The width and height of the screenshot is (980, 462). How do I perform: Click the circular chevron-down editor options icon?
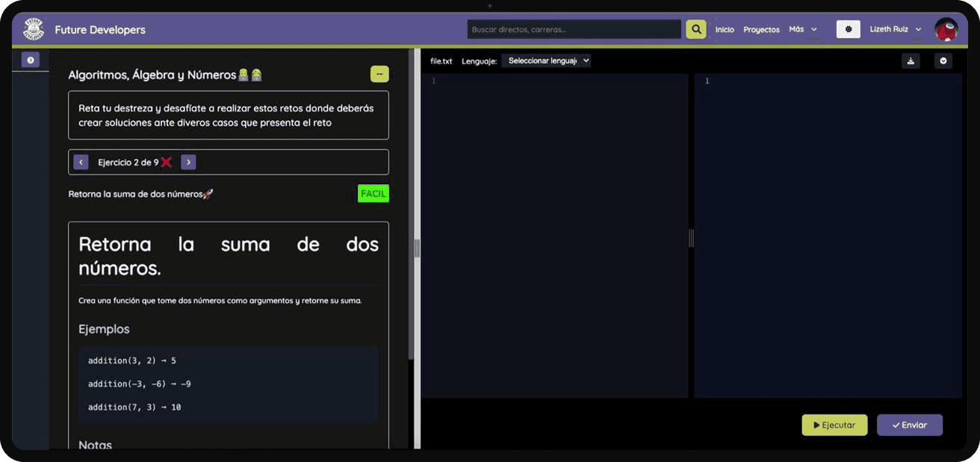click(x=943, y=61)
